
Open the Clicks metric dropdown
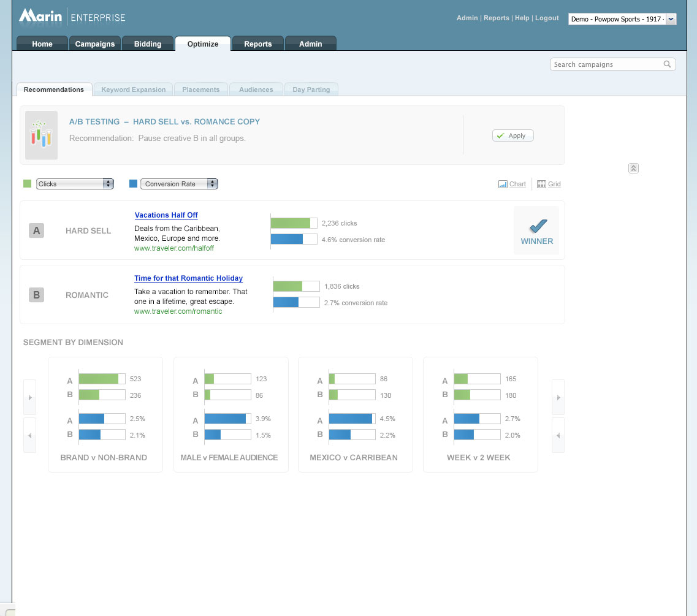(75, 184)
